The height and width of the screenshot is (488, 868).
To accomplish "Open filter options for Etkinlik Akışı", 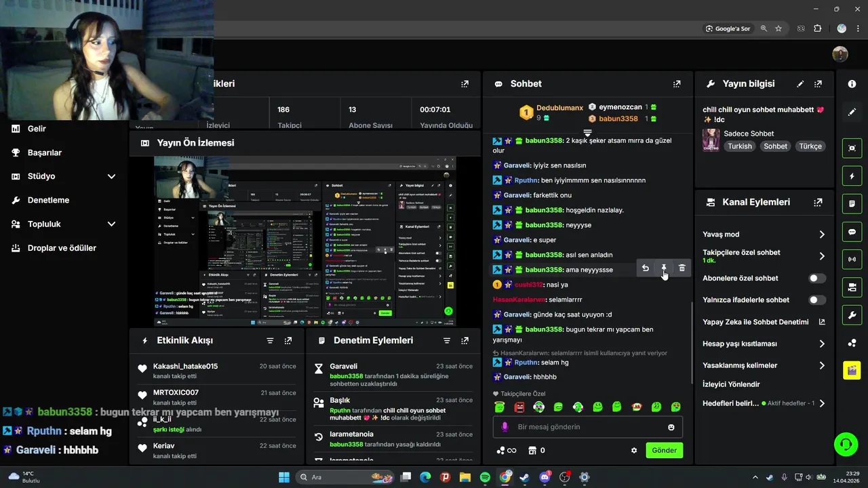I will [x=270, y=340].
